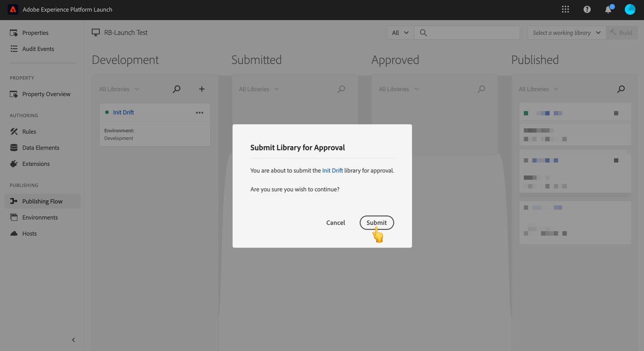Expand Development All Libraries filter
644x351 pixels.
pyautogui.click(x=119, y=89)
